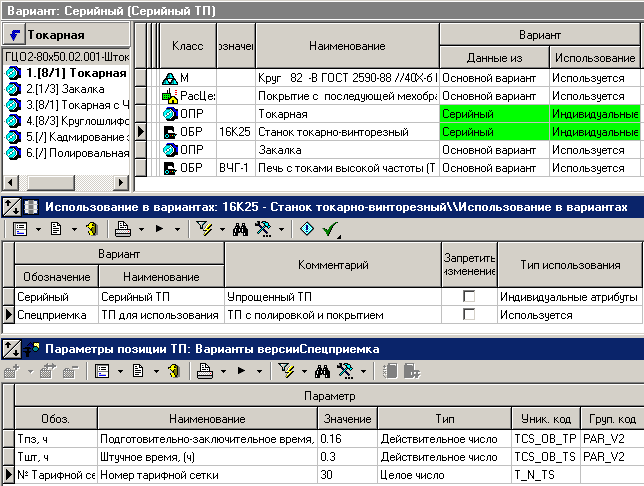Open form view dropdown arrow in Использование в вариантах toolbar

(x=38, y=229)
